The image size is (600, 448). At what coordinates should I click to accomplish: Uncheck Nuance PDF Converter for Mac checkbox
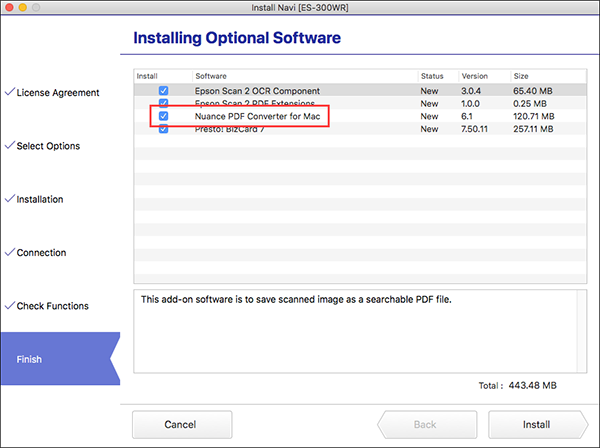point(163,116)
